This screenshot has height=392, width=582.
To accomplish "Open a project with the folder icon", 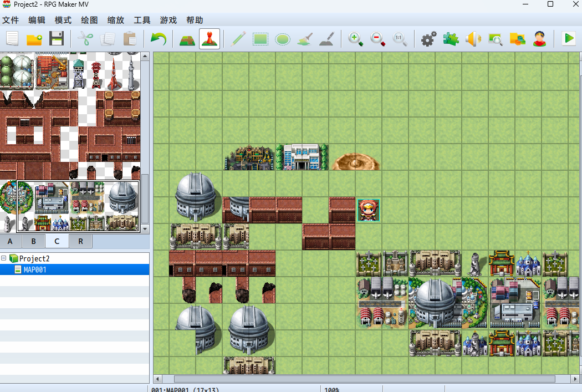I will (34, 39).
